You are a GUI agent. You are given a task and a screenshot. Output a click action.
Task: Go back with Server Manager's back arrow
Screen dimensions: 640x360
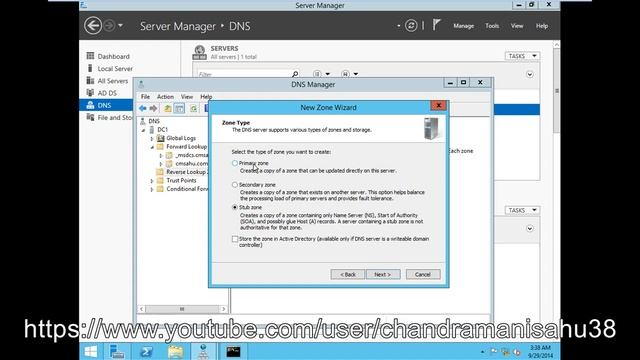tap(93, 26)
